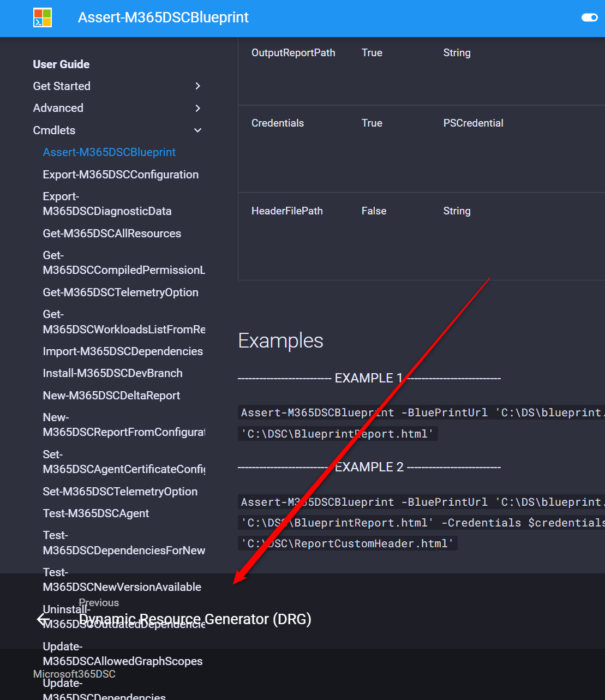Open Assert-M365DSCBlueprint sidebar link
Image resolution: width=605 pixels, height=700 pixels.
pos(109,152)
